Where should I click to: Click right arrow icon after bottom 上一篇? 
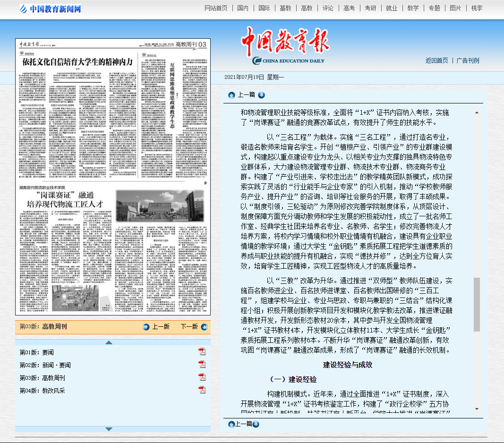click(x=256, y=424)
